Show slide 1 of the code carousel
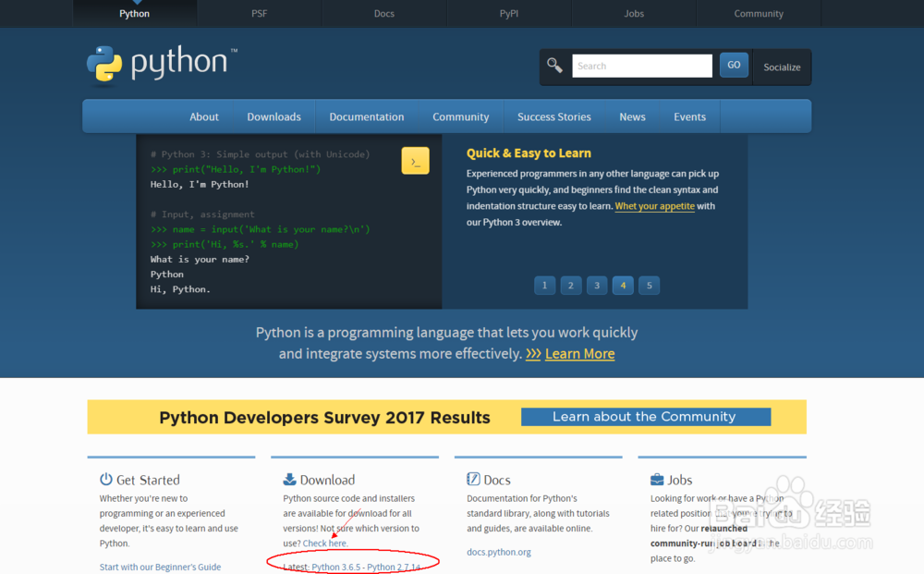The height and width of the screenshot is (574, 924). (544, 286)
